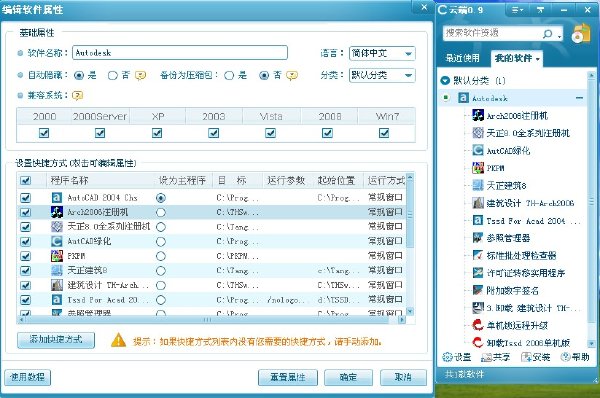Click the help bubble next to 自动隐藏

point(140,75)
